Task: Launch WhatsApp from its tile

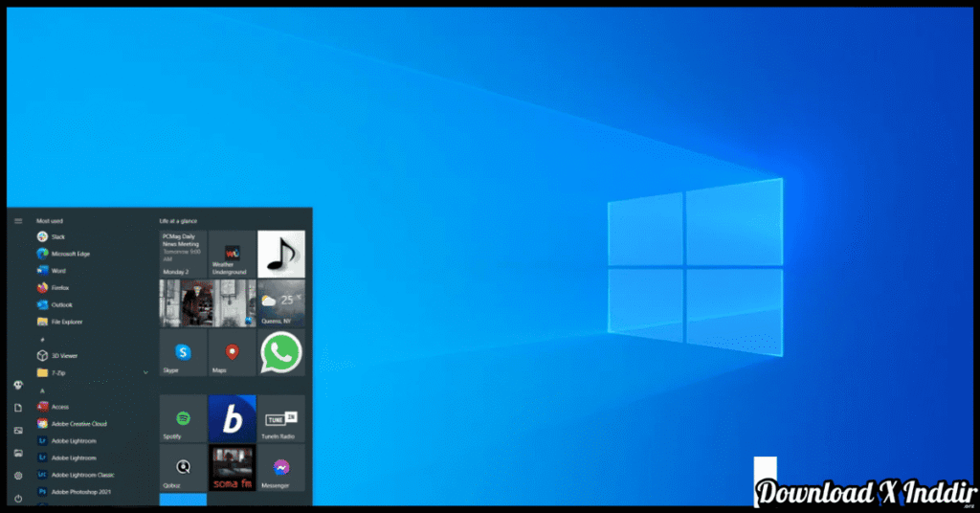Action: click(x=281, y=353)
